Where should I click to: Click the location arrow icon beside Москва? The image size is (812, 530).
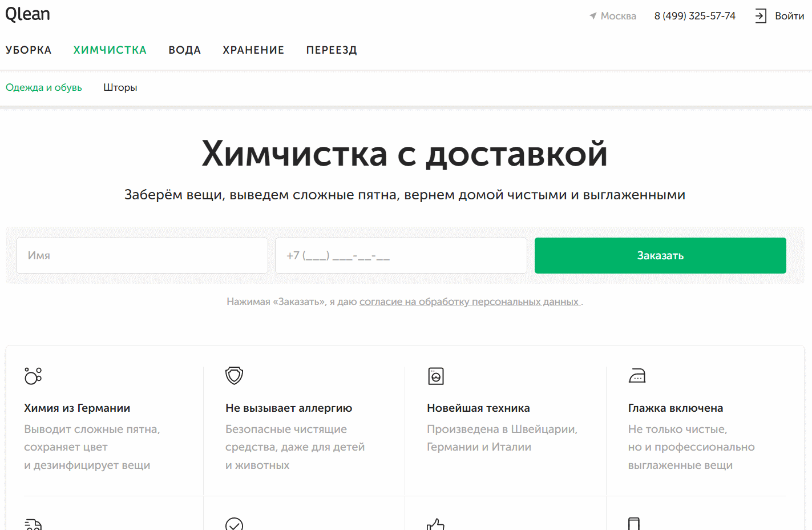(x=593, y=16)
